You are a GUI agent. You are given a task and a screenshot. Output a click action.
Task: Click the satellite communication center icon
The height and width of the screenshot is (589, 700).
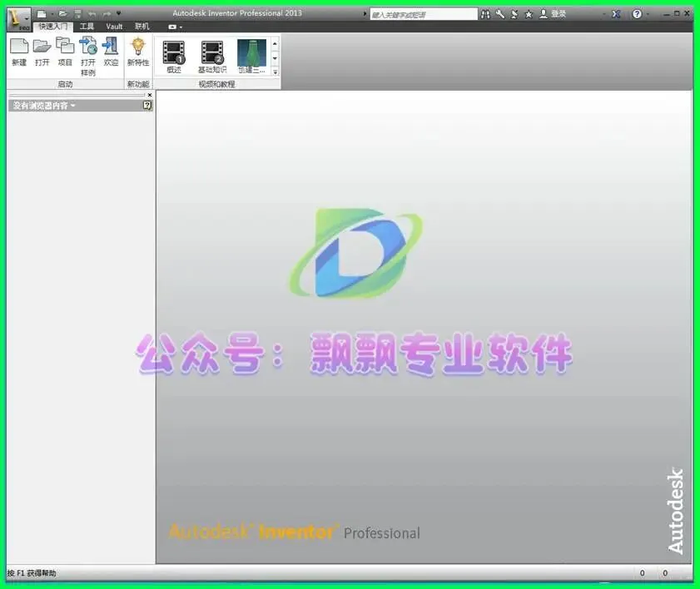[514, 14]
